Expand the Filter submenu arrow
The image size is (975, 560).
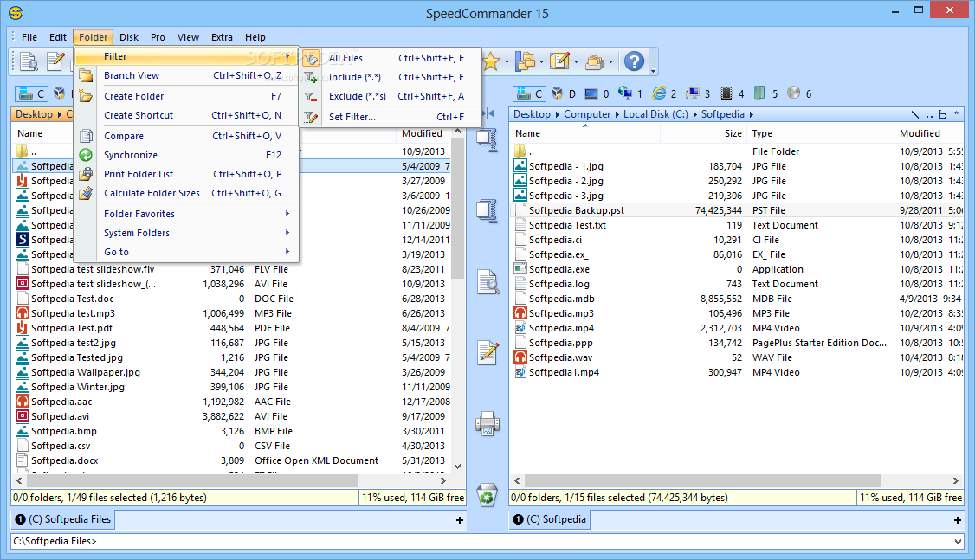(287, 56)
